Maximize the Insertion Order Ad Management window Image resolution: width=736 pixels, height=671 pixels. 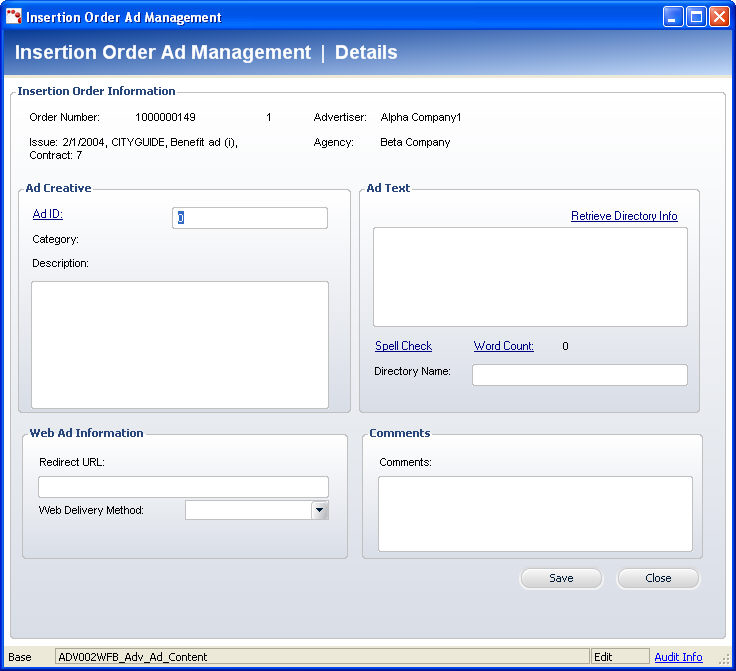pos(695,17)
